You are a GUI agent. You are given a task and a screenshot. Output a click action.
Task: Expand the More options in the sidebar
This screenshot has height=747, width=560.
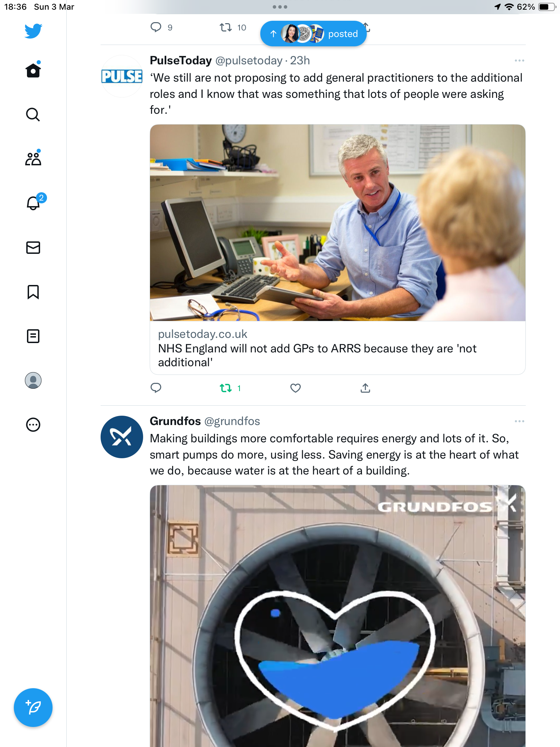pyautogui.click(x=33, y=425)
